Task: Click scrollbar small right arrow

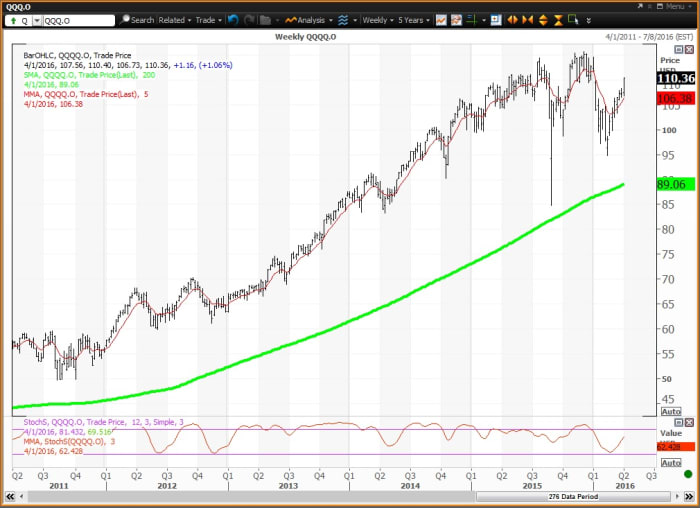Action: coord(677,496)
